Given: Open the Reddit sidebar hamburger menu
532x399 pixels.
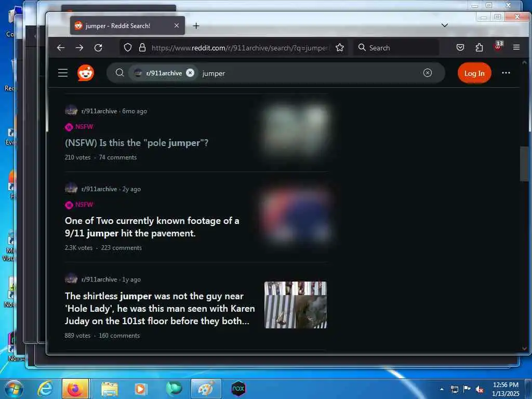Looking at the screenshot, I should tap(63, 73).
